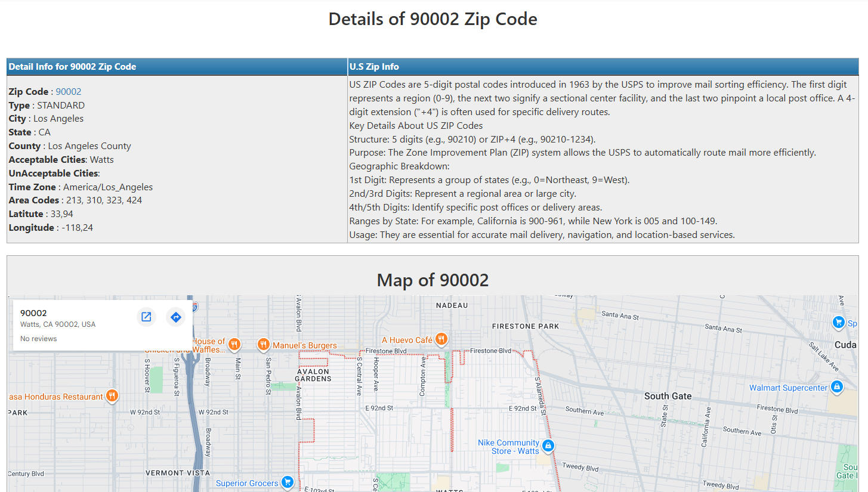868x492 pixels.
Task: Select the Walmart Supercenter shopping marker
Action: (x=836, y=387)
